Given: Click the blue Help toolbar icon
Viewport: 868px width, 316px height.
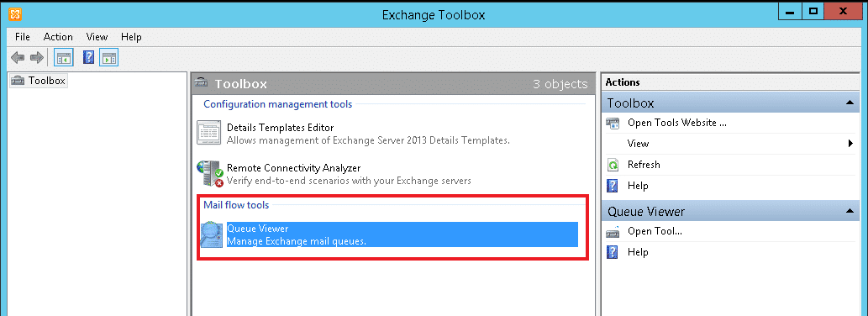Looking at the screenshot, I should click(88, 57).
